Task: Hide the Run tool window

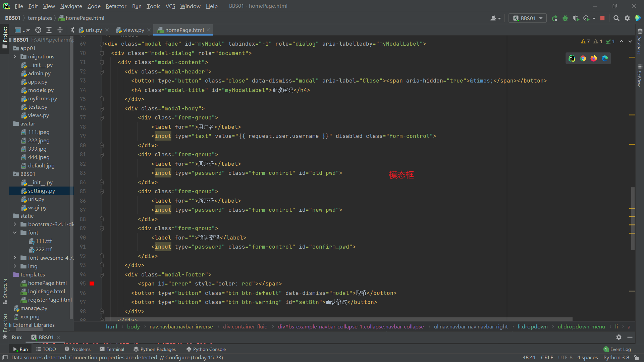Action: (630, 337)
